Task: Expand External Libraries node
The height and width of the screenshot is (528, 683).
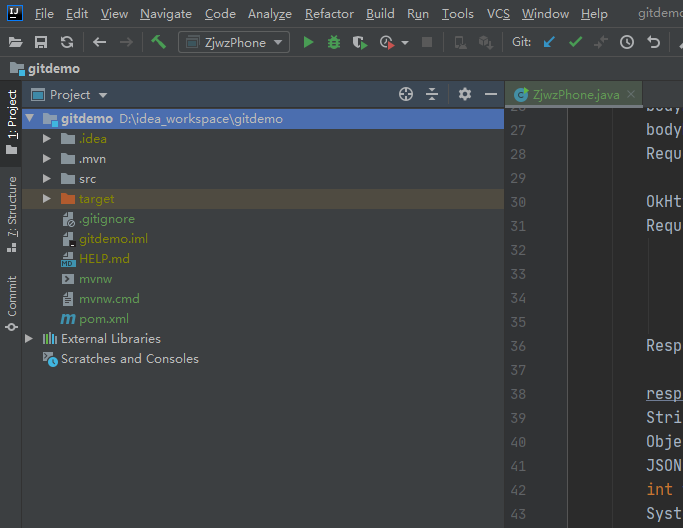Action: 29,338
